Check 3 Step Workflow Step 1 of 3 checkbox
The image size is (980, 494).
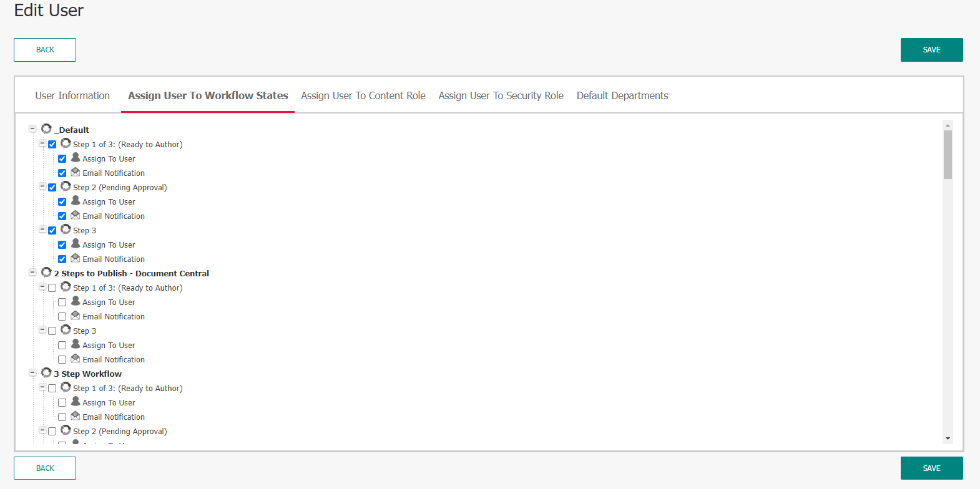[x=52, y=389]
